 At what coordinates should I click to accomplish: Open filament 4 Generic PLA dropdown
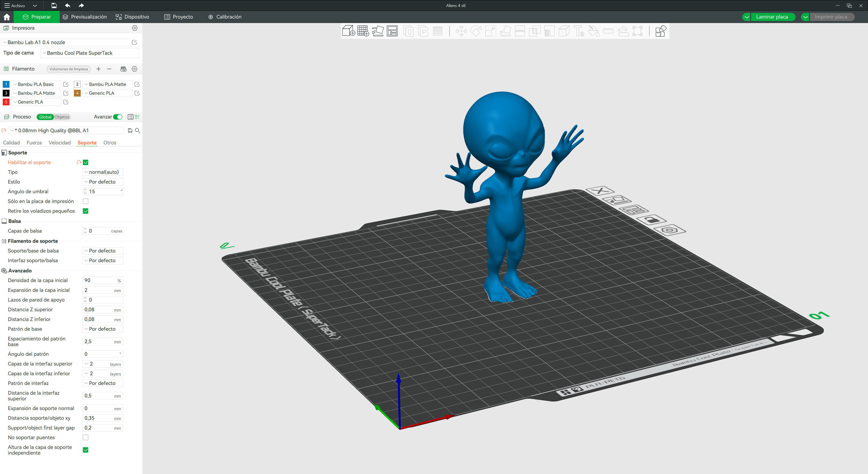(x=108, y=93)
